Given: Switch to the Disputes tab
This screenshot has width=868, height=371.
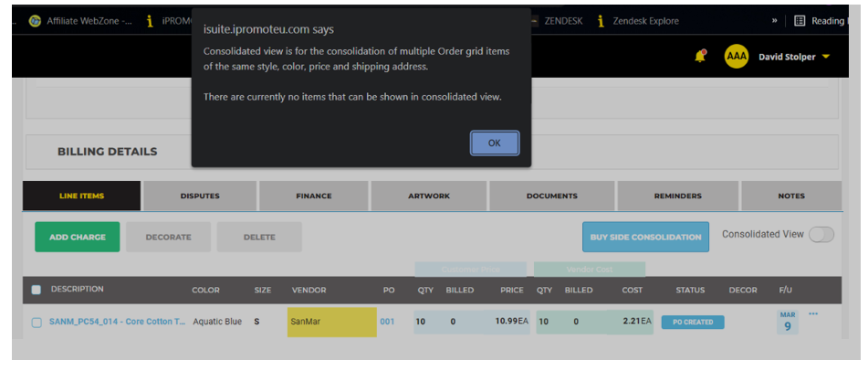Looking at the screenshot, I should click(x=200, y=196).
